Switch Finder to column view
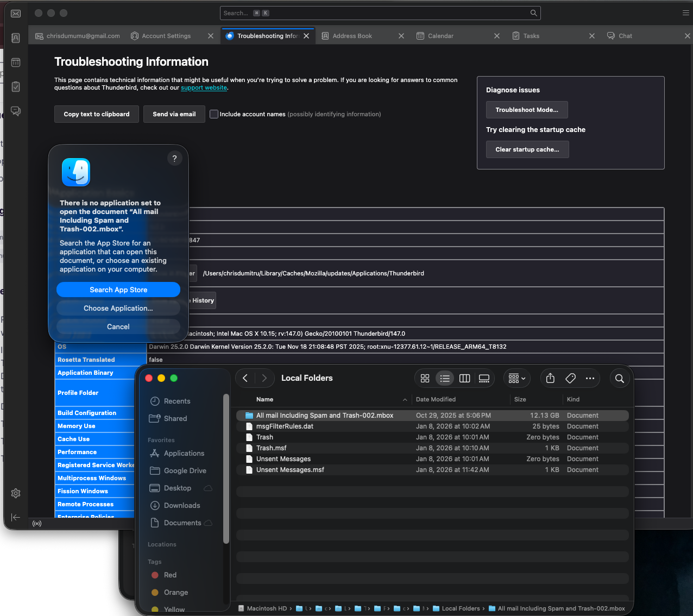 [464, 379]
